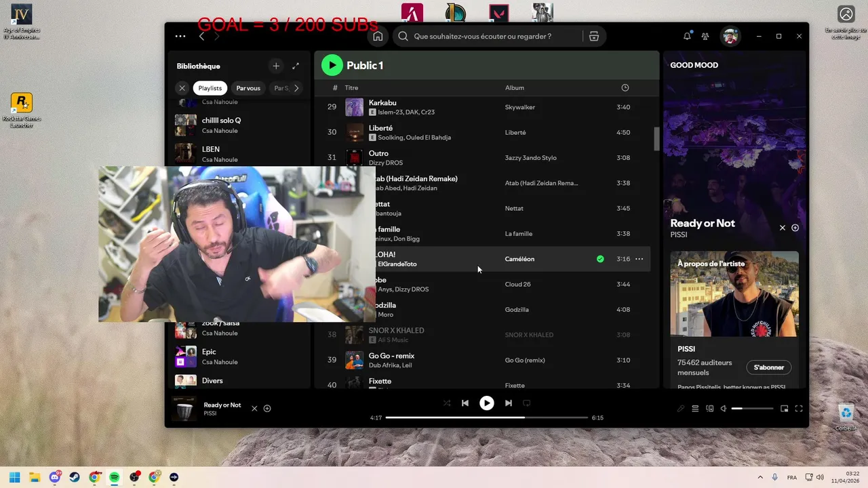Expand the Bibliothèque panel to full view
Viewport: 868px width, 488px height.
point(296,66)
